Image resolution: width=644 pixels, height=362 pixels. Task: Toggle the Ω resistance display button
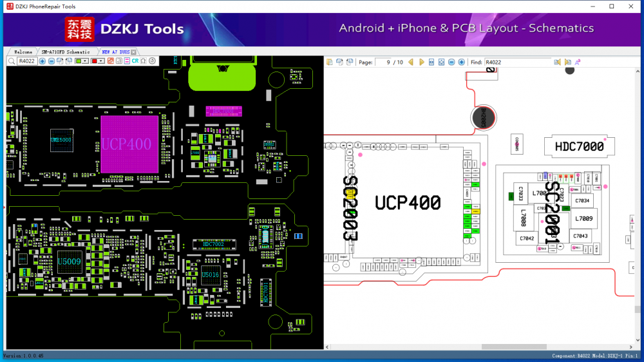click(x=143, y=61)
